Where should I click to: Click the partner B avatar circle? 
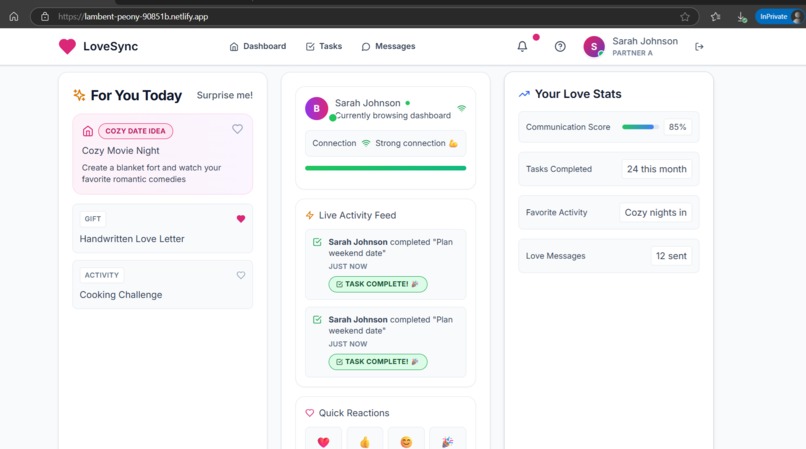317,109
